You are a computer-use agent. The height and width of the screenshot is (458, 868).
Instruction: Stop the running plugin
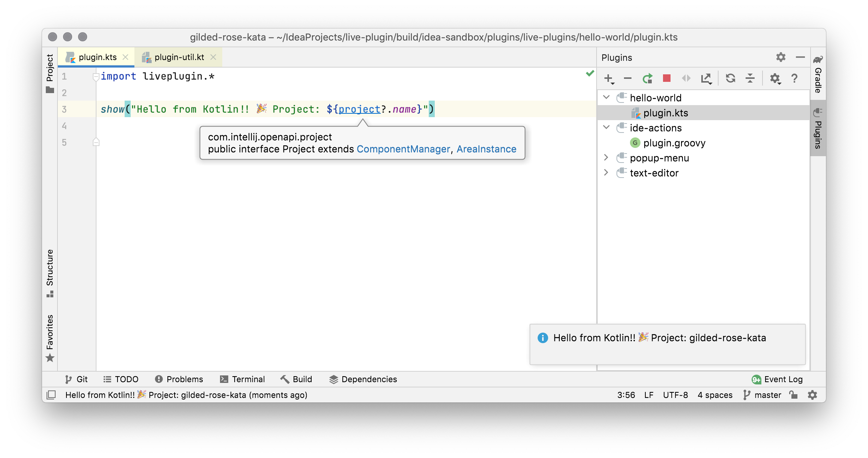pyautogui.click(x=666, y=78)
